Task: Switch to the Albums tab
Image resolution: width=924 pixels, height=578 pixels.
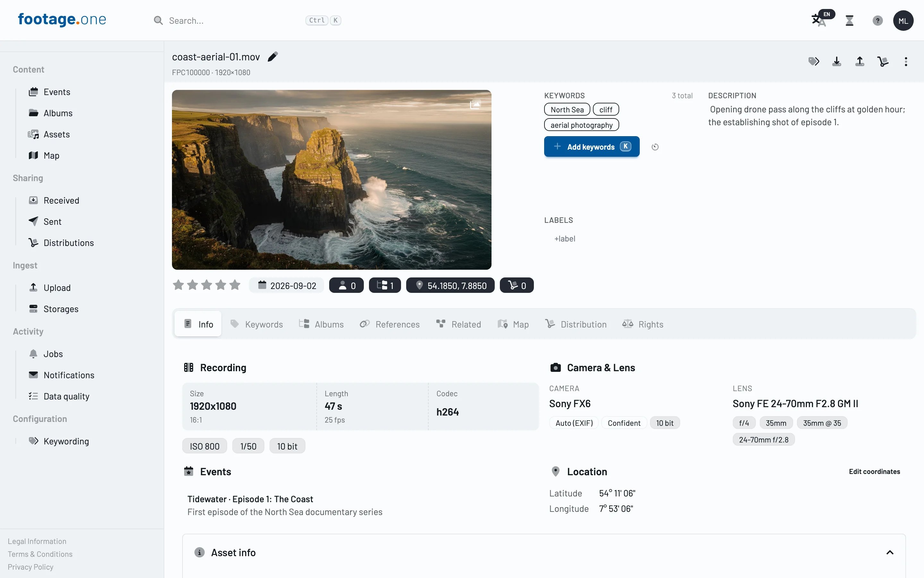Action: 321,324
